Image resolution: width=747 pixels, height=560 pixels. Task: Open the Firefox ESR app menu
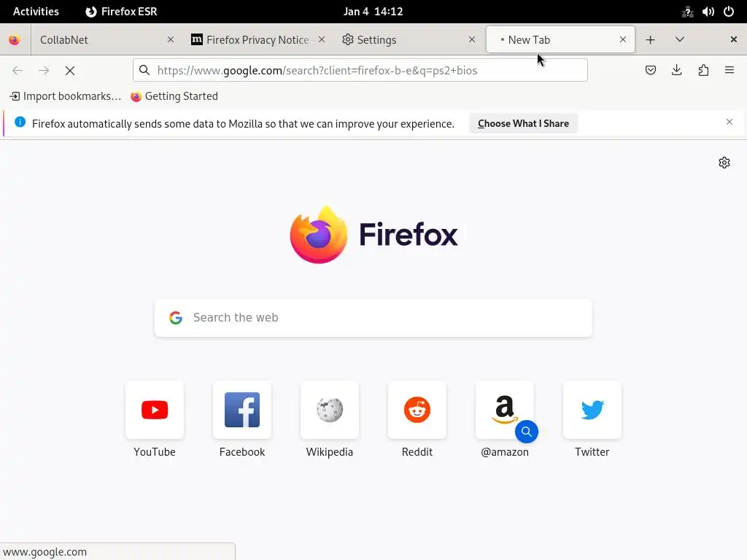121,12
